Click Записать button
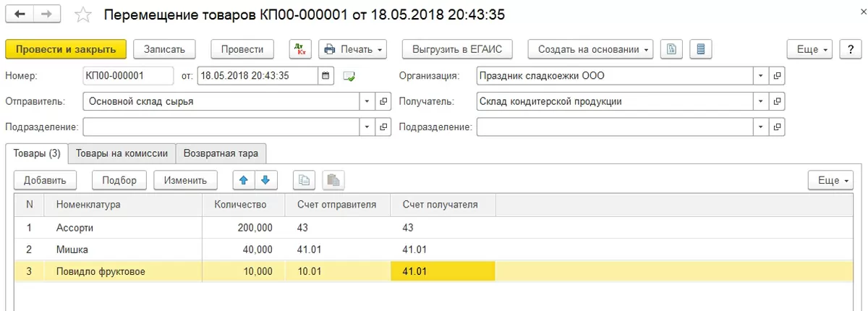868x311 pixels. 165,49
